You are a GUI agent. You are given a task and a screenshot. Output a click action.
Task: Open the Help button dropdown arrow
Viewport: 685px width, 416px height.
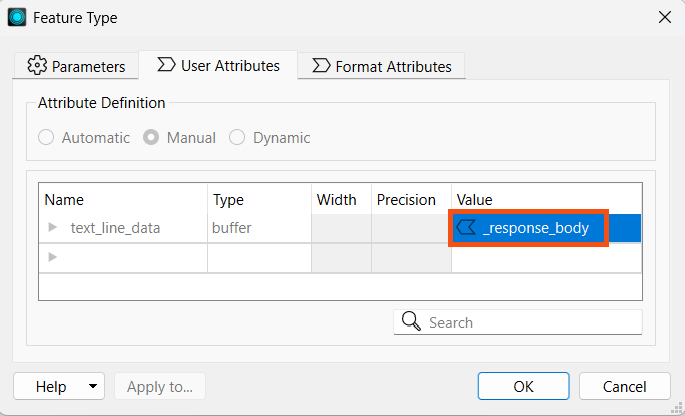[x=93, y=386]
